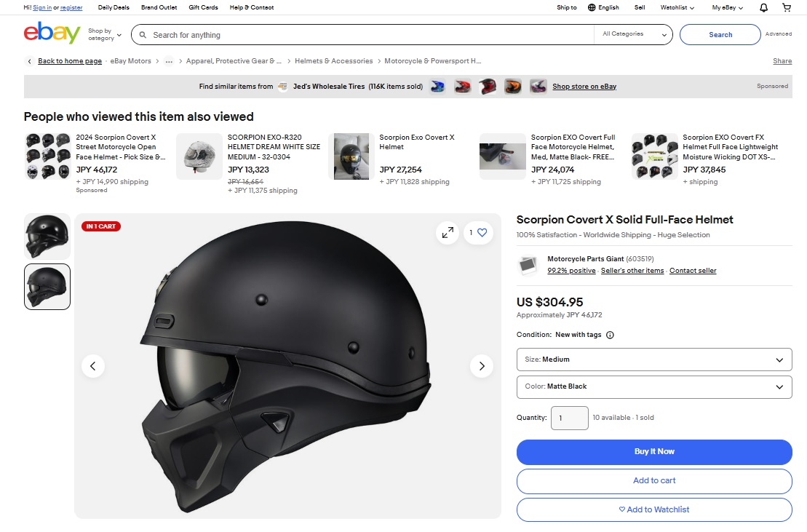This screenshot has height=532, width=807.
Task: Click the Search button
Action: click(720, 34)
